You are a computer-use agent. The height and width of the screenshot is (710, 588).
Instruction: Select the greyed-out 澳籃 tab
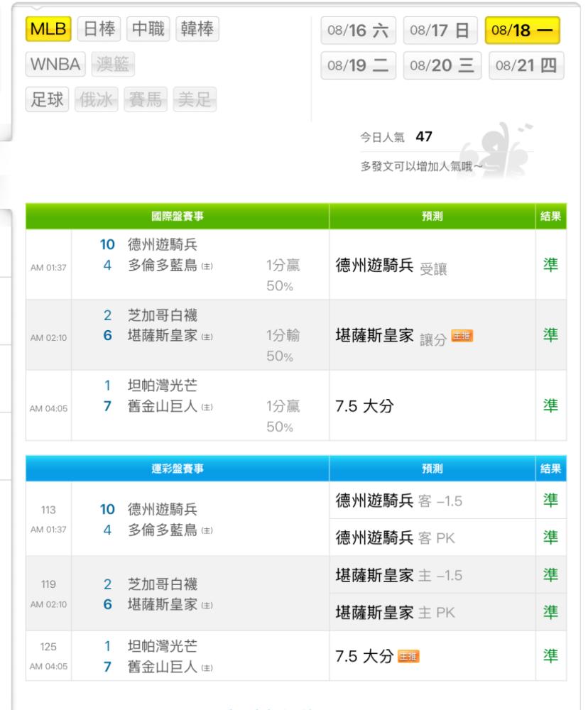[x=113, y=65]
